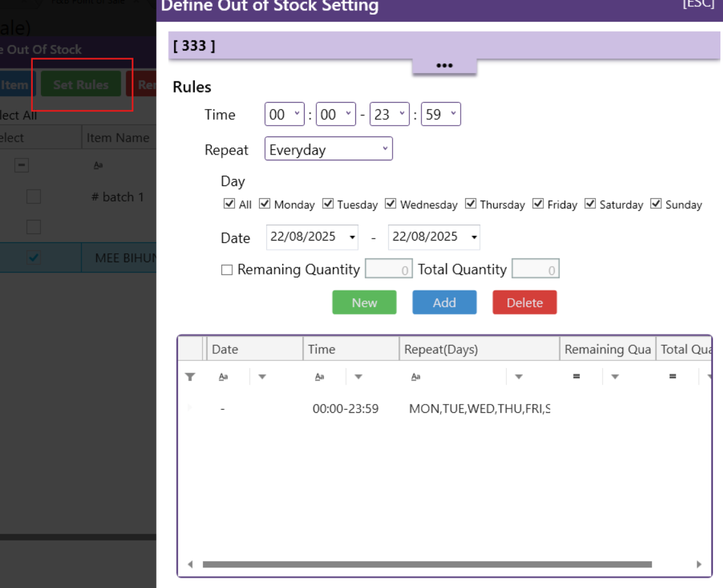Screen dimensions: 723x588
Task: Click the Aa sort icon in the item list header
Action: point(98,165)
